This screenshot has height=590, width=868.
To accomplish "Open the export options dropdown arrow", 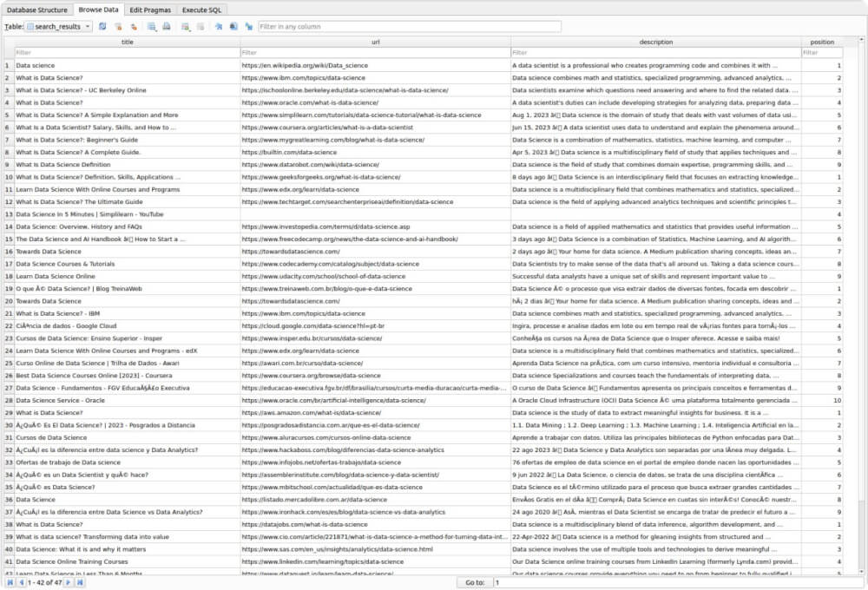I will (x=157, y=31).
